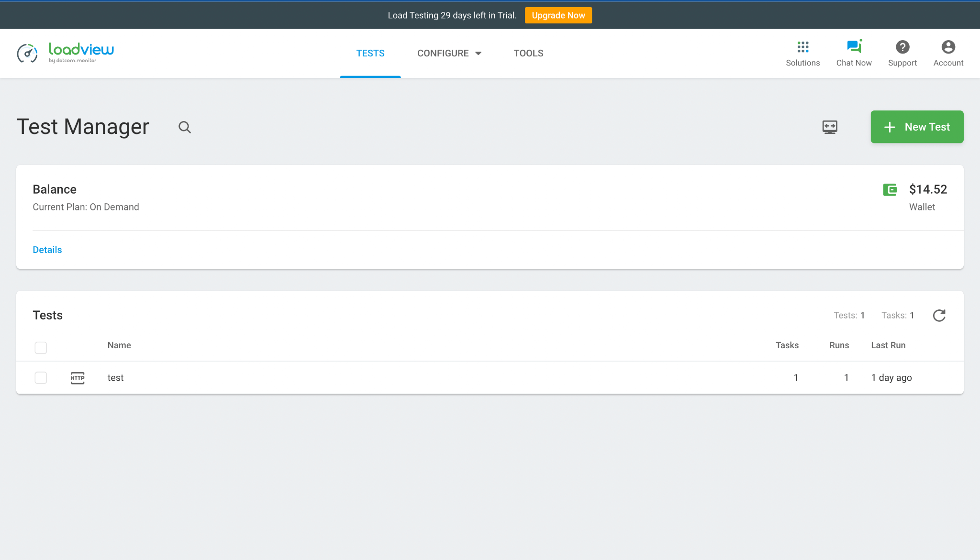This screenshot has width=980, height=560.
Task: Toggle the test row checkbox for 'test'
Action: click(x=40, y=378)
